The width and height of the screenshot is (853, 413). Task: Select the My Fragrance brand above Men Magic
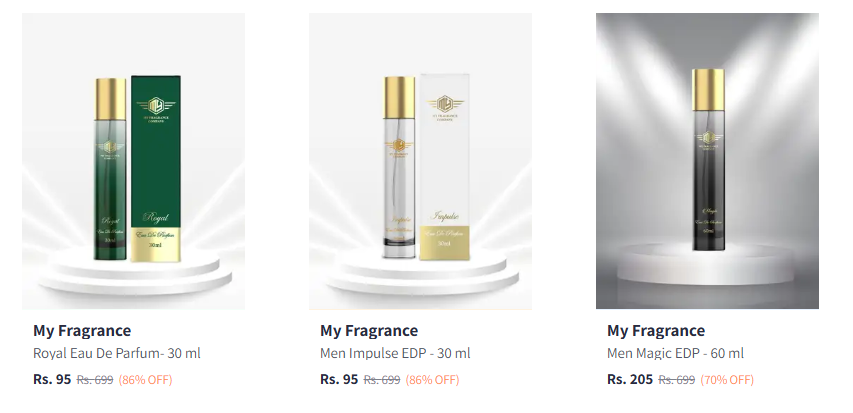click(x=656, y=330)
